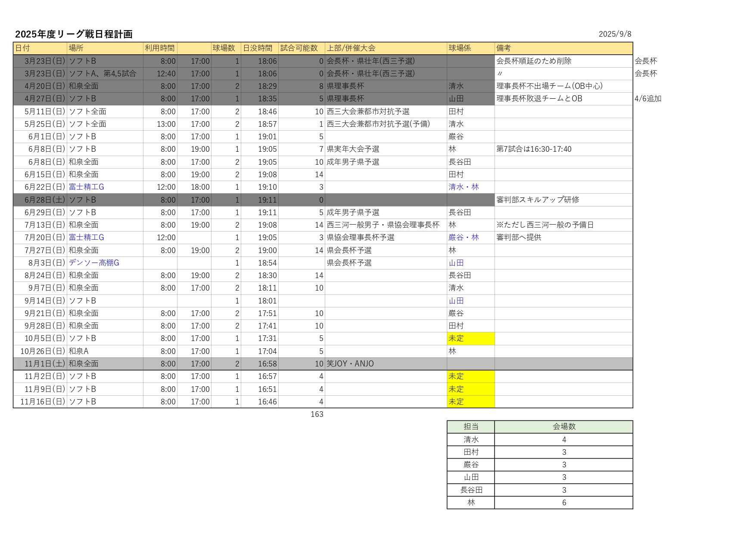This screenshot has height=535, width=756.
Task: Click the note ※ただし西三河一般の予備日
Action: (x=545, y=225)
